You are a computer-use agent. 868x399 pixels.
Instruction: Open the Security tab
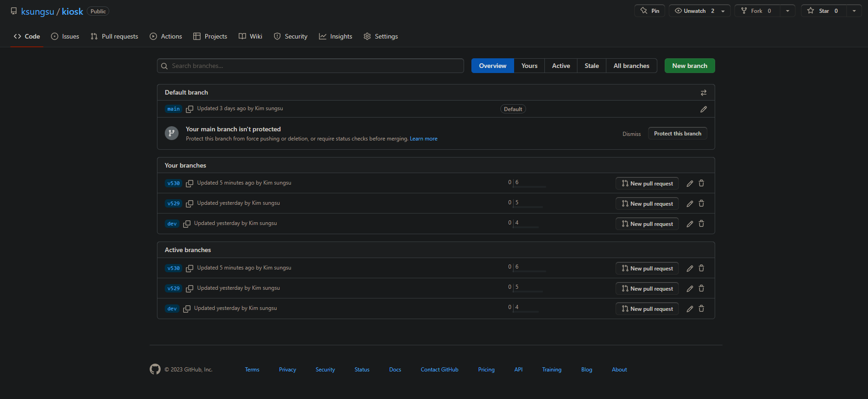[x=291, y=36]
